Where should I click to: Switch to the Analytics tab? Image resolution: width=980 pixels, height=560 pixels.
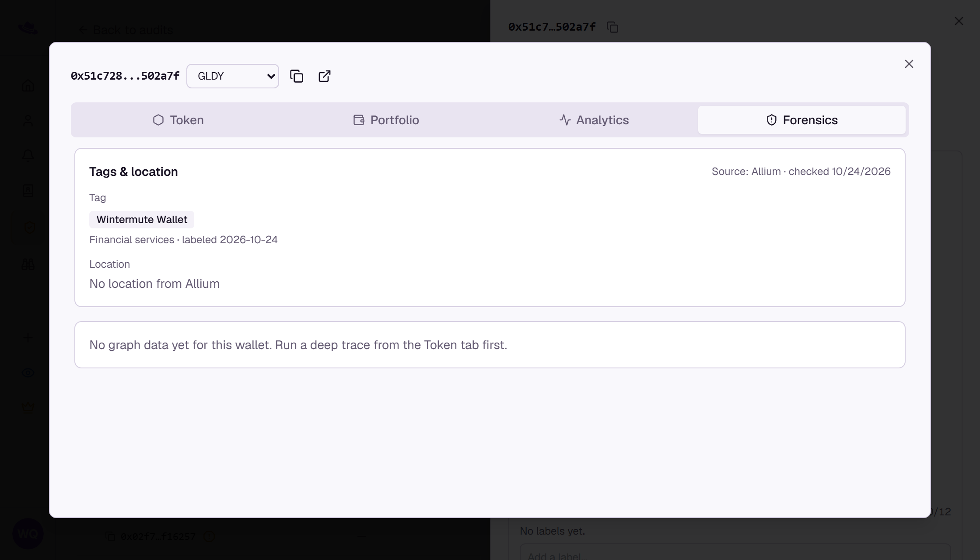coord(594,120)
